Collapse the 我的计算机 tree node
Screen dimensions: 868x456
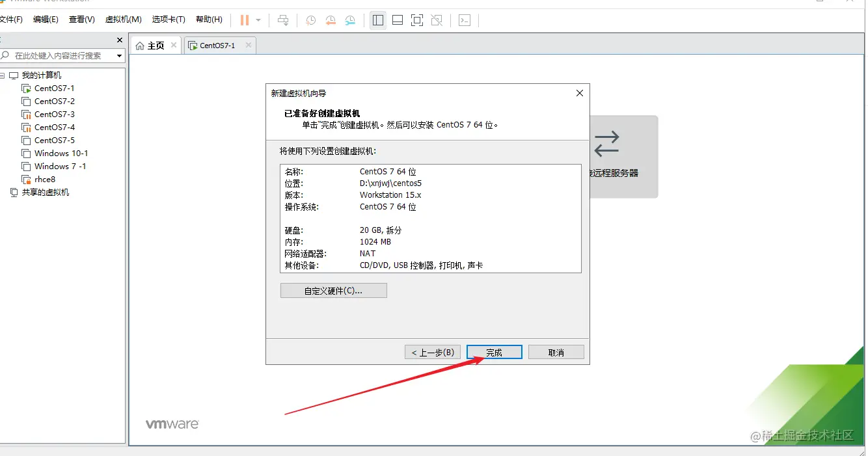(x=3, y=75)
